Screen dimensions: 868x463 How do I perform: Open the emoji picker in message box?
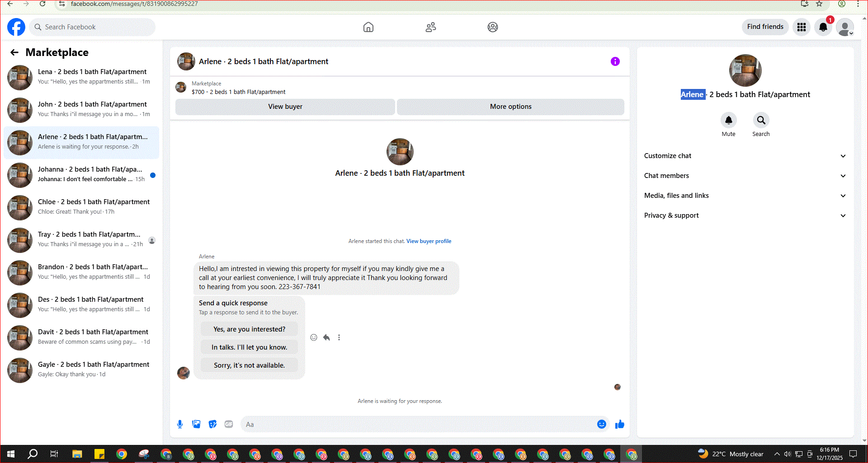(602, 424)
